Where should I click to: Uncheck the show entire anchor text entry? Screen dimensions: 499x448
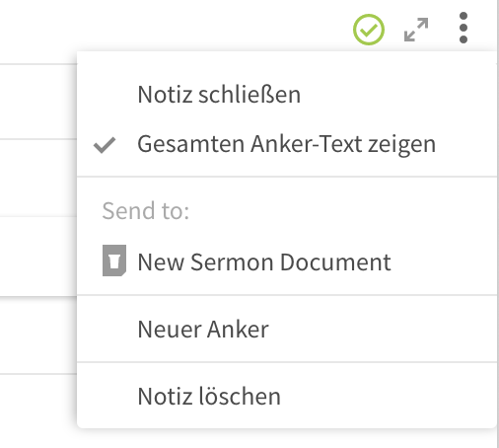[287, 144]
